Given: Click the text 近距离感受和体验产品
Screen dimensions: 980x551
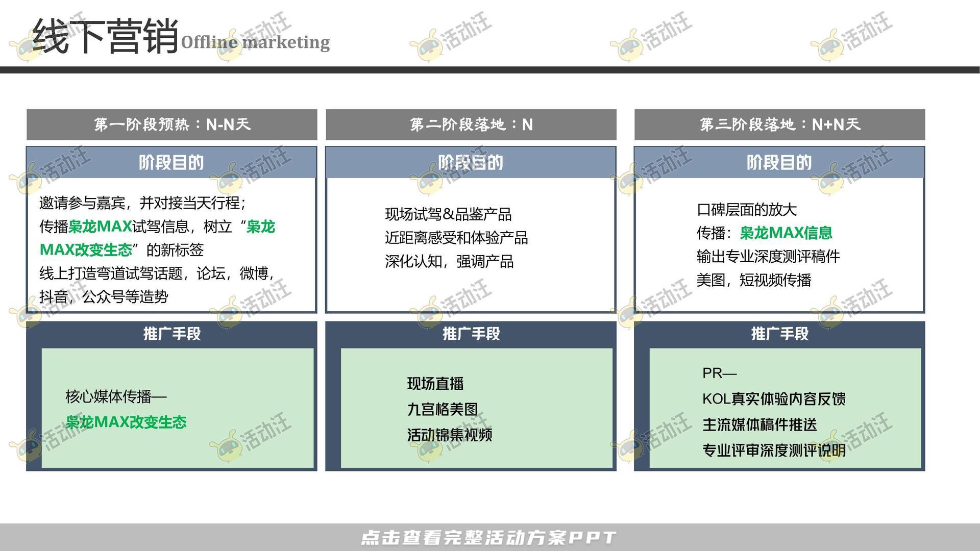Looking at the screenshot, I should click(456, 238).
